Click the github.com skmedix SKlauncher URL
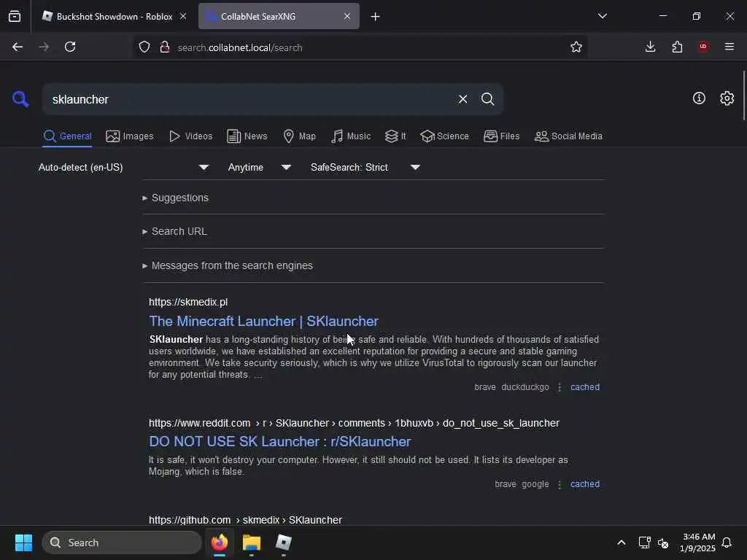747x560 pixels. click(245, 520)
